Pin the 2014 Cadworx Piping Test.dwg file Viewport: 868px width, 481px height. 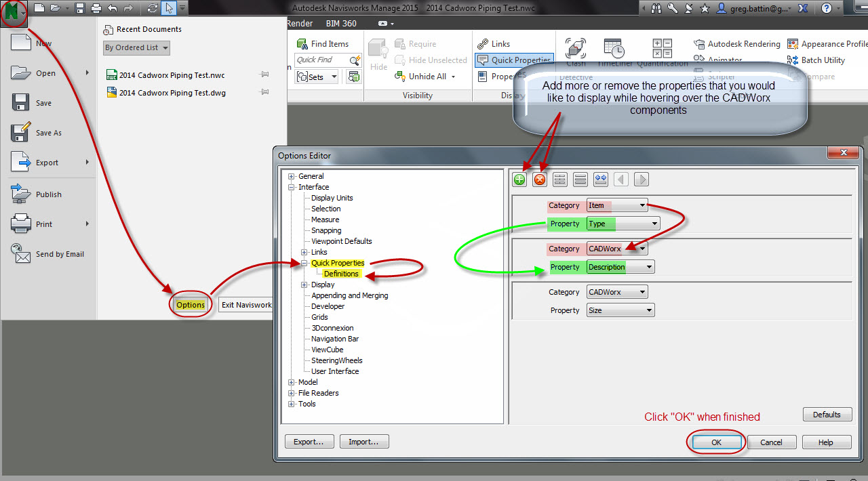click(x=264, y=92)
